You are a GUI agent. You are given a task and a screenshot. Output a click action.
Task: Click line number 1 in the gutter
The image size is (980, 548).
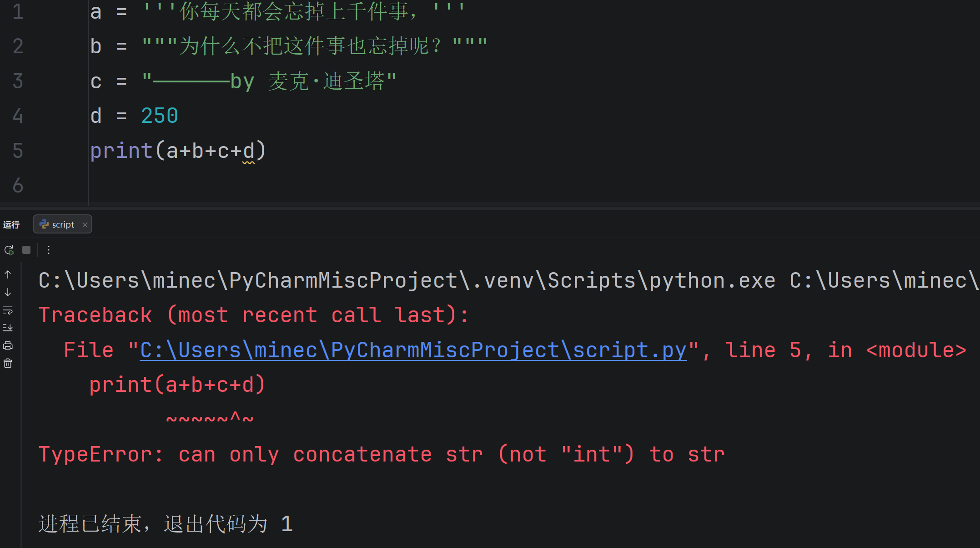tap(18, 11)
